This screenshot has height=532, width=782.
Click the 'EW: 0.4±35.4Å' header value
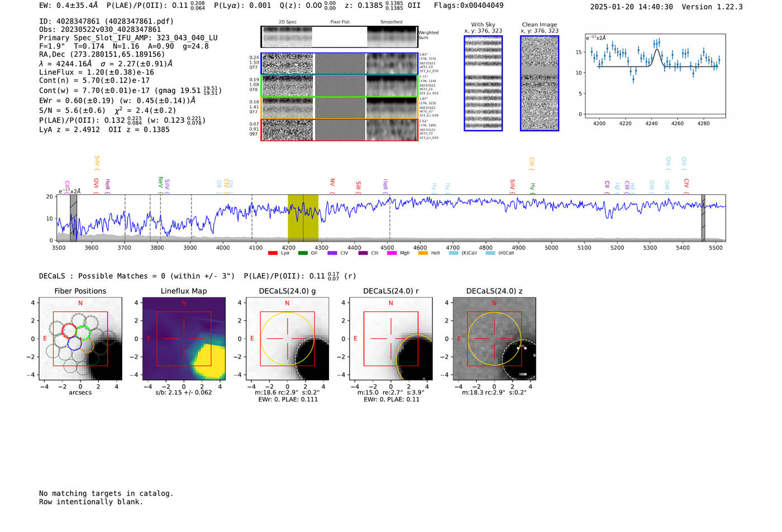coord(68,6)
